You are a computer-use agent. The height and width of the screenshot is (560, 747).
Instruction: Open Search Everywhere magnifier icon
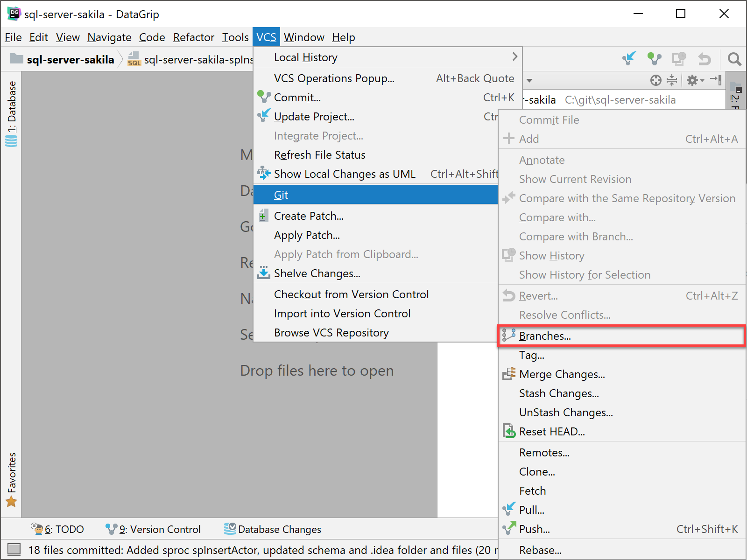(734, 59)
